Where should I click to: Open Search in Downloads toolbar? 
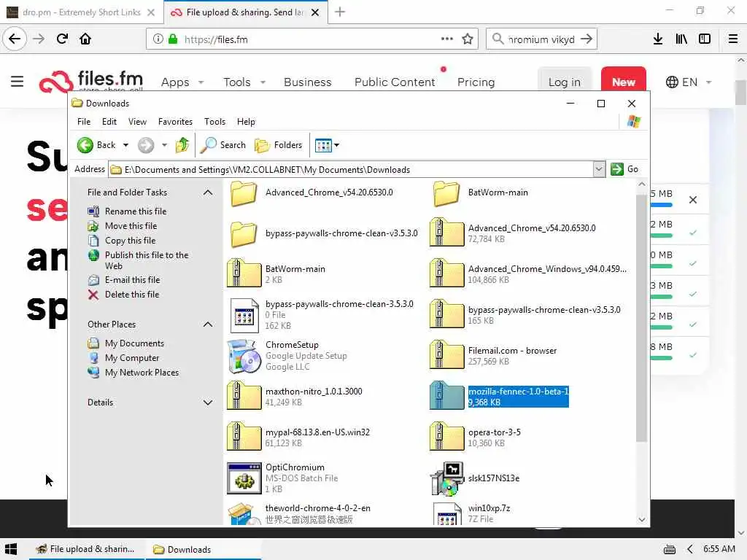click(223, 145)
